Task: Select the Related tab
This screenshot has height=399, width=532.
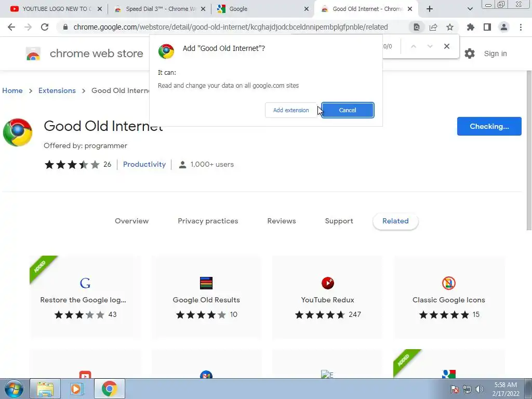Action: (395, 221)
